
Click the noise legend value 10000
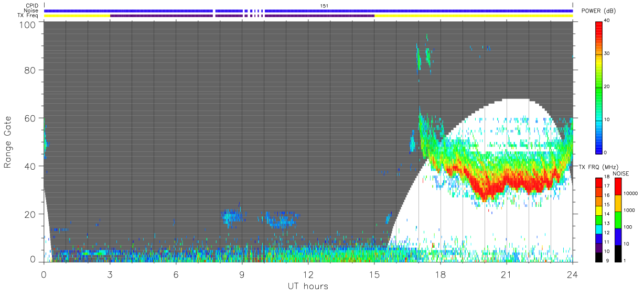[x=631, y=193]
